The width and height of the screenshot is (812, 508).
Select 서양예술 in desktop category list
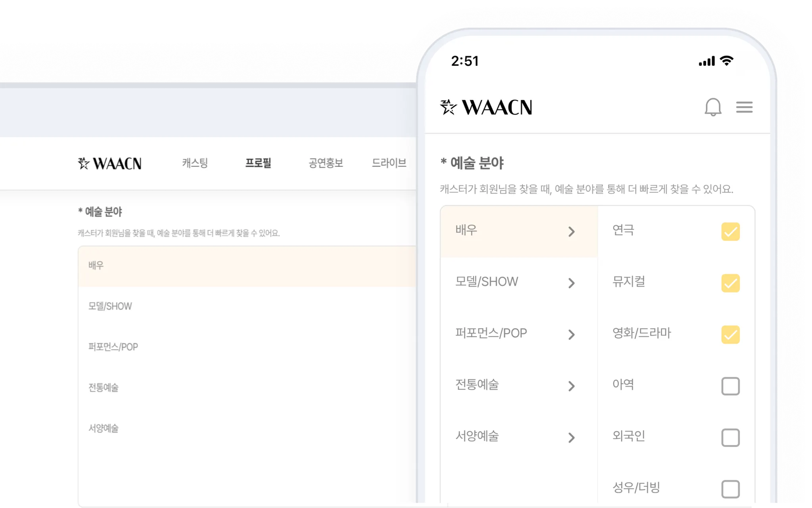103,428
